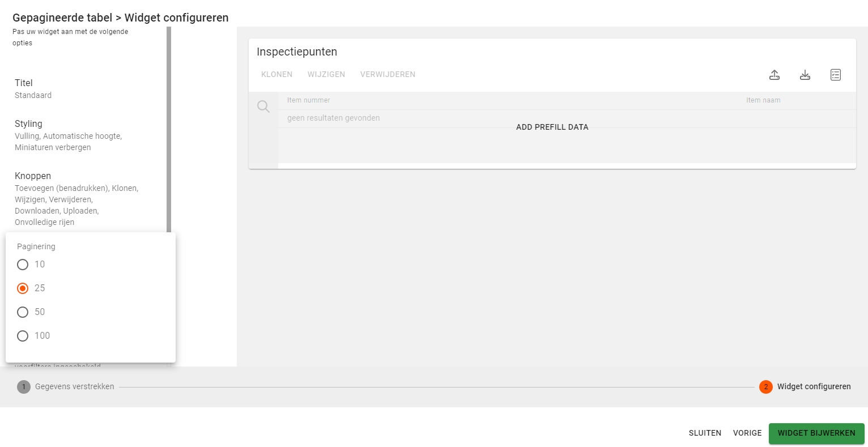Go to Gegevens verstrekken step
868x447 pixels.
74,386
